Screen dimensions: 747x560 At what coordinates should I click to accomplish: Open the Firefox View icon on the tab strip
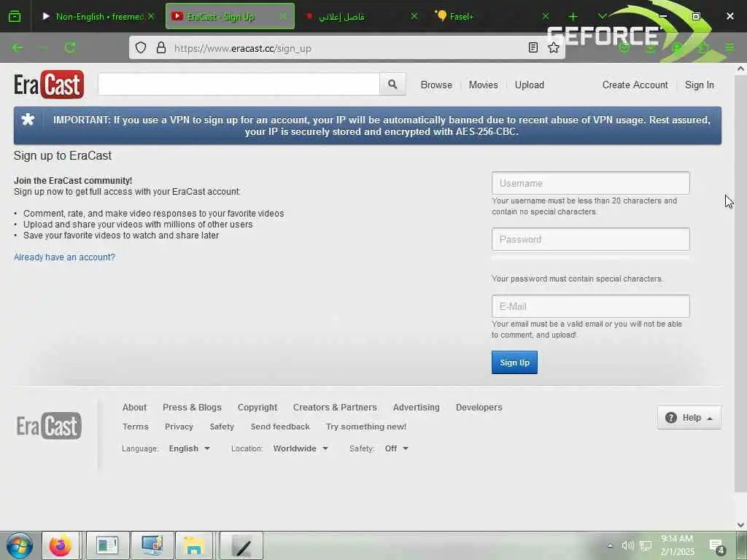pos(15,16)
